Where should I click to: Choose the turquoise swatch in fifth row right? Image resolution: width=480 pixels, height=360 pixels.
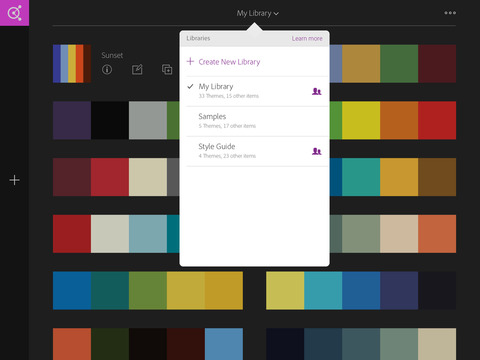coord(323,290)
